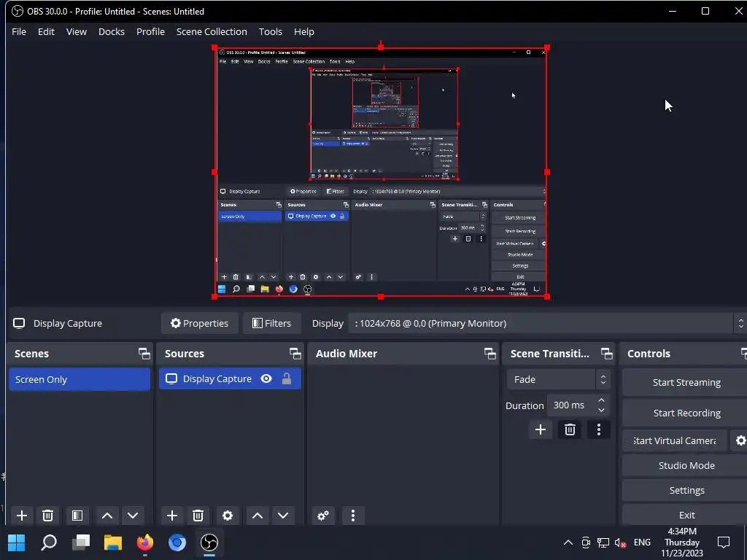Screen dimensions: 747x560
Task: Select the Screen Only scene
Action: [80, 379]
